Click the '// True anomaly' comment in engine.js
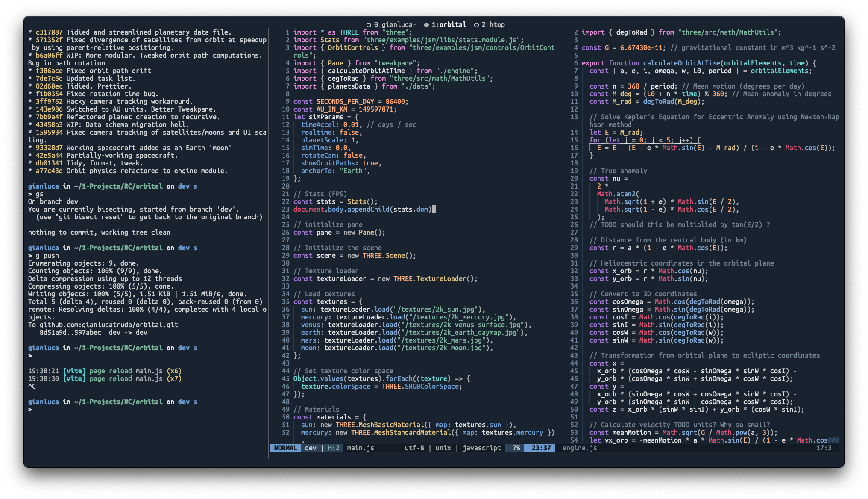 pos(618,171)
